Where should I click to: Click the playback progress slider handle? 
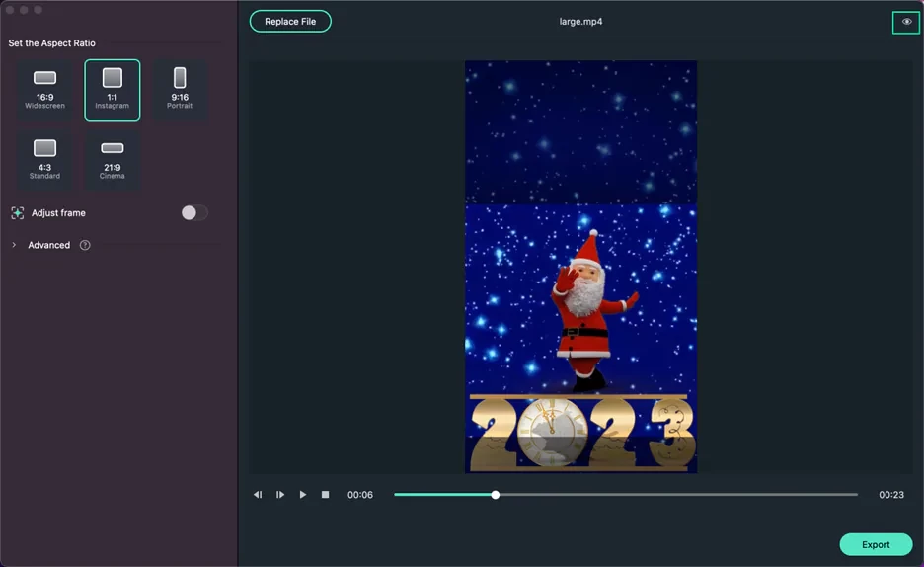495,495
